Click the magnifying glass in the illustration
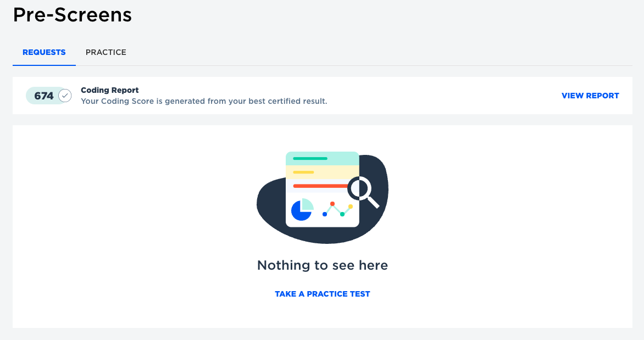 (x=363, y=192)
